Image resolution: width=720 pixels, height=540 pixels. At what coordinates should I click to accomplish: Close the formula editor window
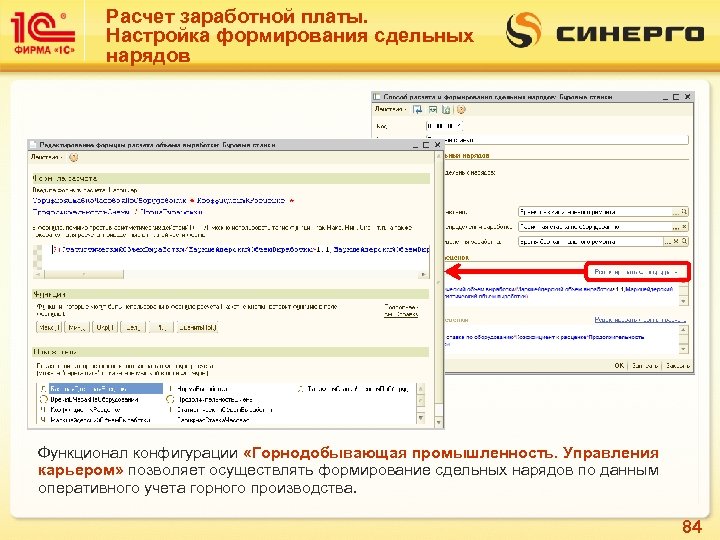pyautogui.click(x=437, y=145)
